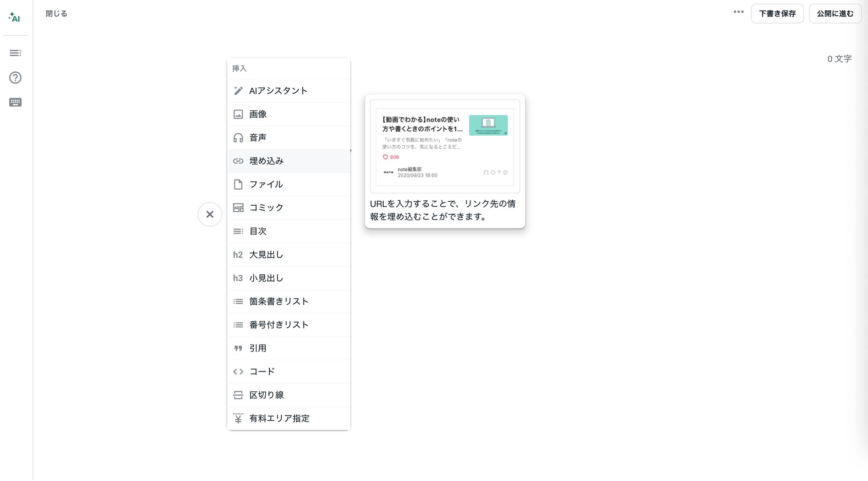Insert 画像 from the menu
This screenshot has width=868, height=481.
click(x=258, y=114)
